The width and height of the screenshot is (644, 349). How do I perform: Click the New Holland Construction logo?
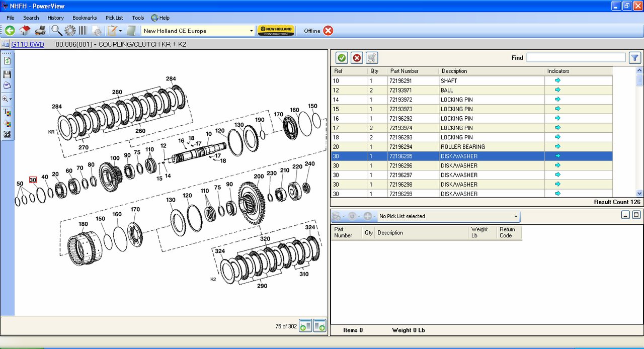pyautogui.click(x=276, y=31)
